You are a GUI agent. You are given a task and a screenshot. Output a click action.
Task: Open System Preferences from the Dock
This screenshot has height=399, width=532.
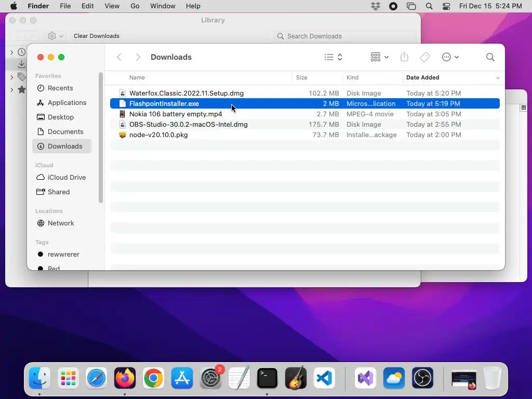point(210,378)
